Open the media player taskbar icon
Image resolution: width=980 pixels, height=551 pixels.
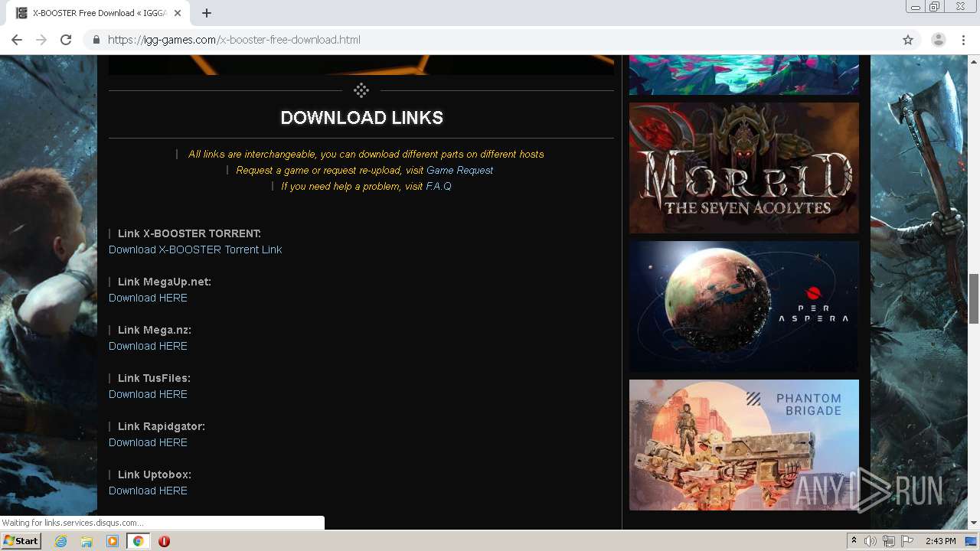(x=113, y=541)
